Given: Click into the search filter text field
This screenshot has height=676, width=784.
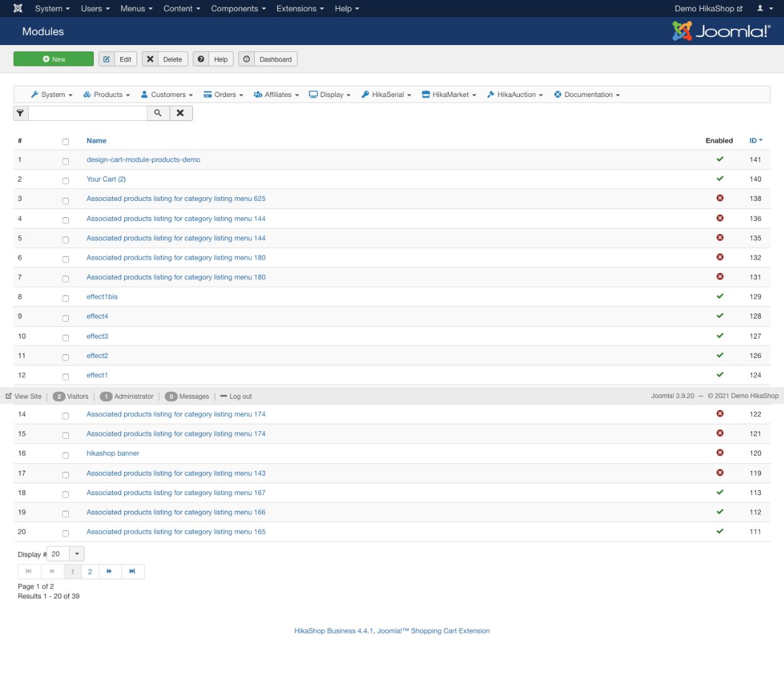Looking at the screenshot, I should tap(88, 113).
